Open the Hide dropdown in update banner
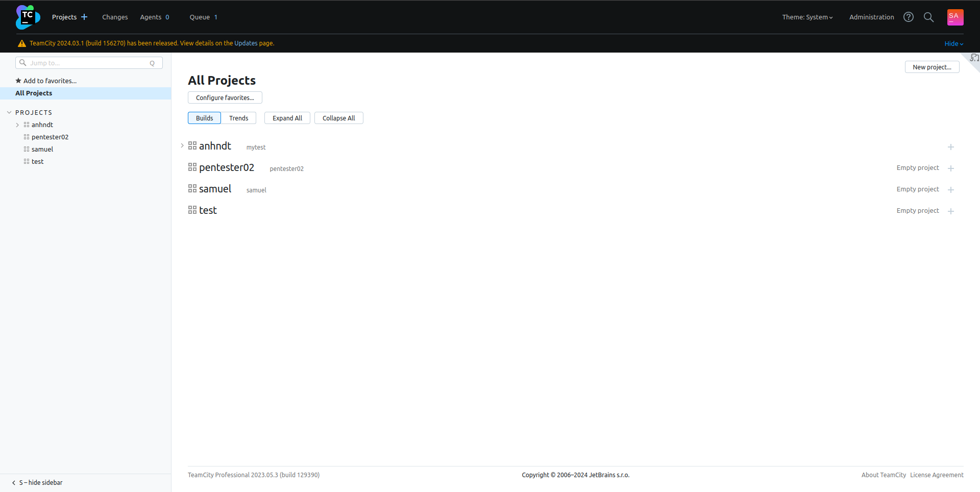This screenshot has height=492, width=980. [953, 43]
